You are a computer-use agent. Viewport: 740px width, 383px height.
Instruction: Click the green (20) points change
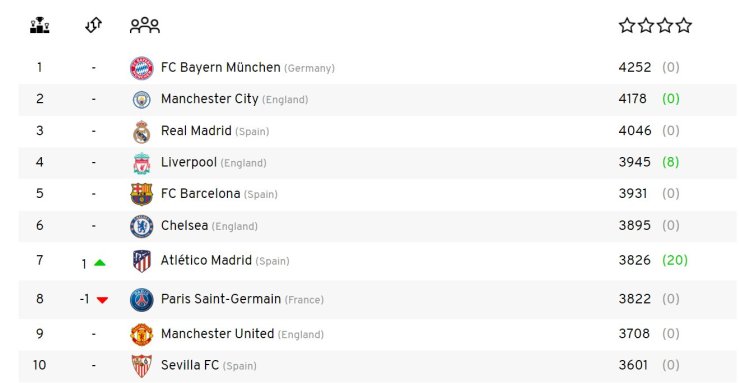click(675, 260)
